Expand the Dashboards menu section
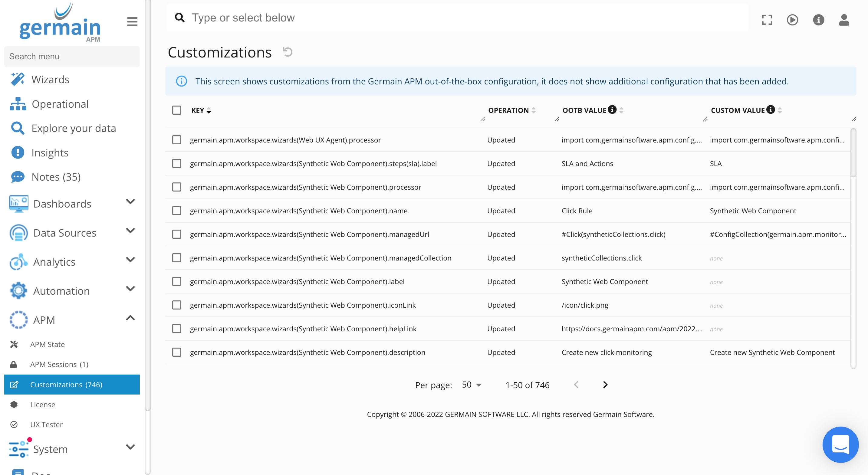This screenshot has height=475, width=868. [x=130, y=202]
